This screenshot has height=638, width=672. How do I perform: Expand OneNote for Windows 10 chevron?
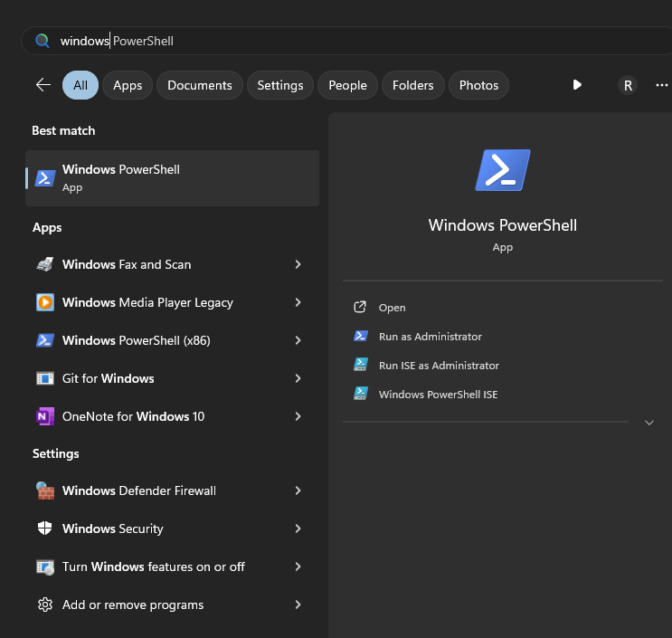(x=298, y=416)
